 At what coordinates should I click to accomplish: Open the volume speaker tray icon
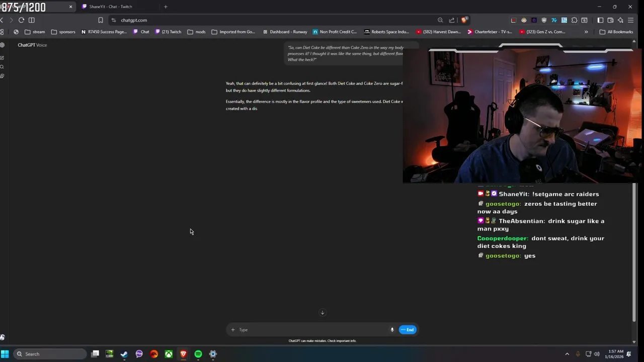[x=597, y=354]
